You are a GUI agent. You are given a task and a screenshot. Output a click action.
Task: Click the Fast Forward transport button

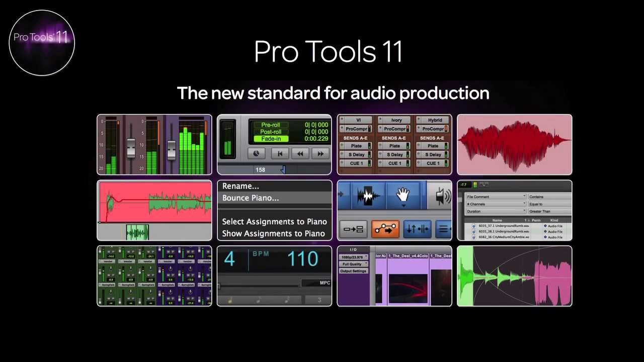pyautogui.click(x=320, y=154)
